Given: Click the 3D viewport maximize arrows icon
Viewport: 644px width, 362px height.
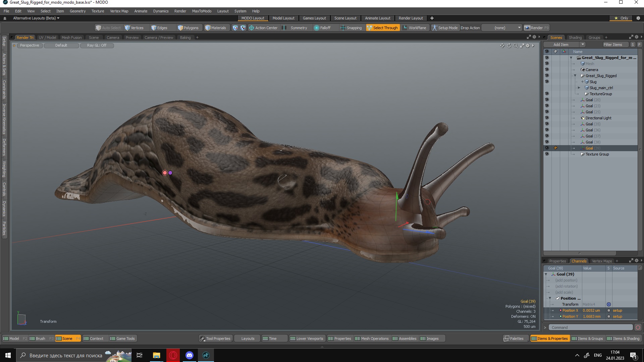Looking at the screenshot, I should click(522, 46).
